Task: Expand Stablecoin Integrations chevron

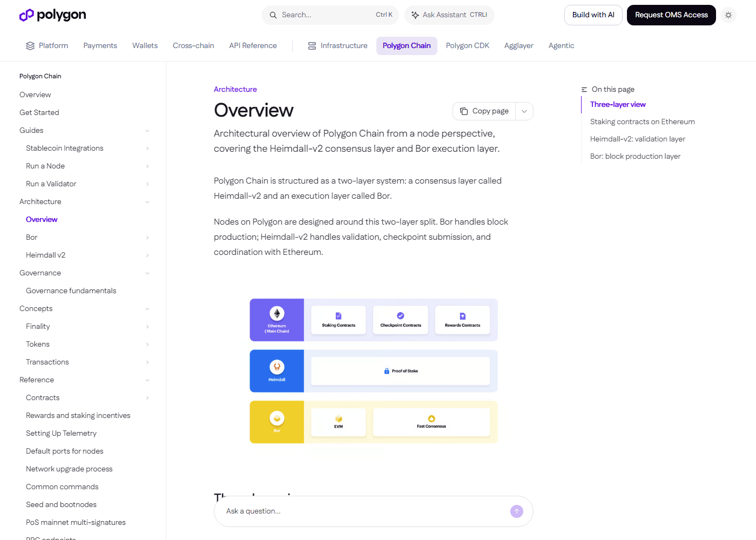Action: tap(147, 148)
